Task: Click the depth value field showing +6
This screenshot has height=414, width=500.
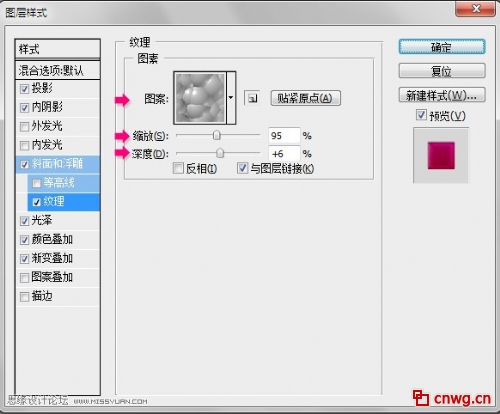Action: [284, 154]
